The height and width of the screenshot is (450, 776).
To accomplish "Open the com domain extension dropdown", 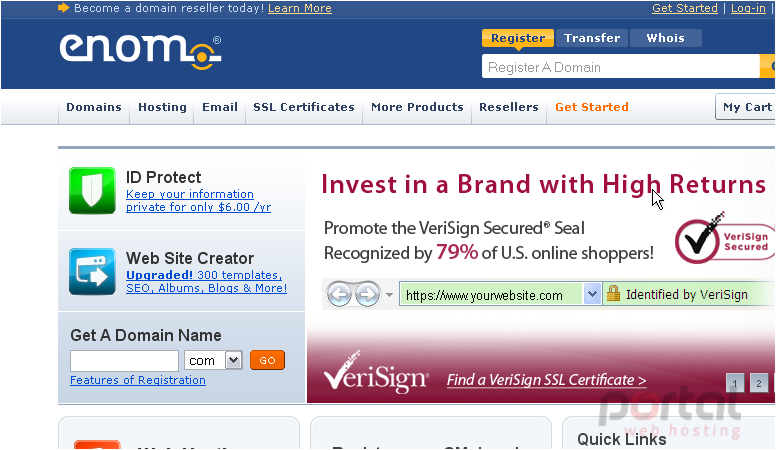I will (233, 360).
